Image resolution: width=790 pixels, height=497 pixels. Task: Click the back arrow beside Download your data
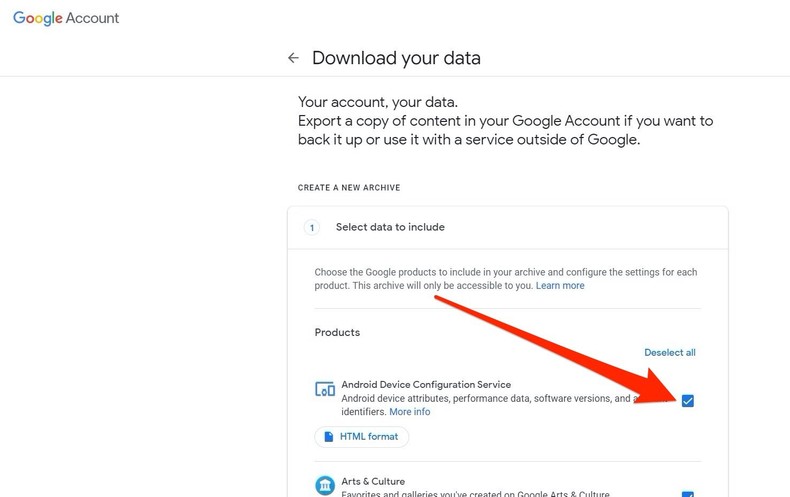(293, 58)
